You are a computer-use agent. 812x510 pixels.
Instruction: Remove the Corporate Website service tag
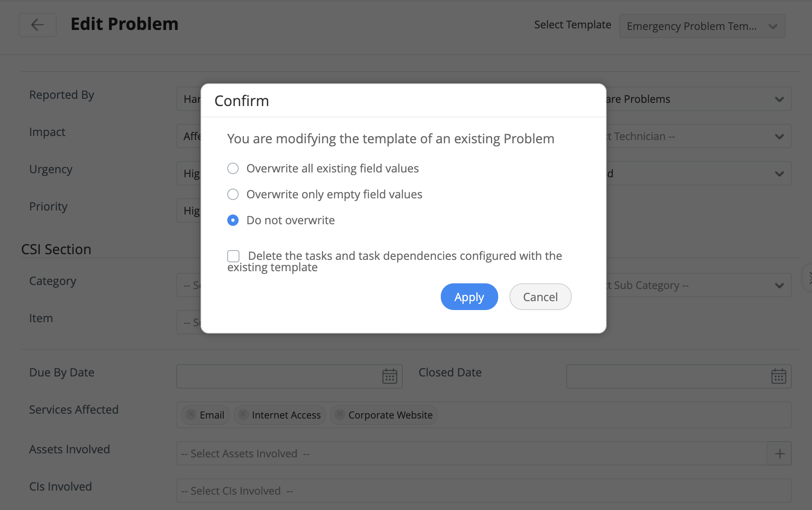pyautogui.click(x=340, y=414)
